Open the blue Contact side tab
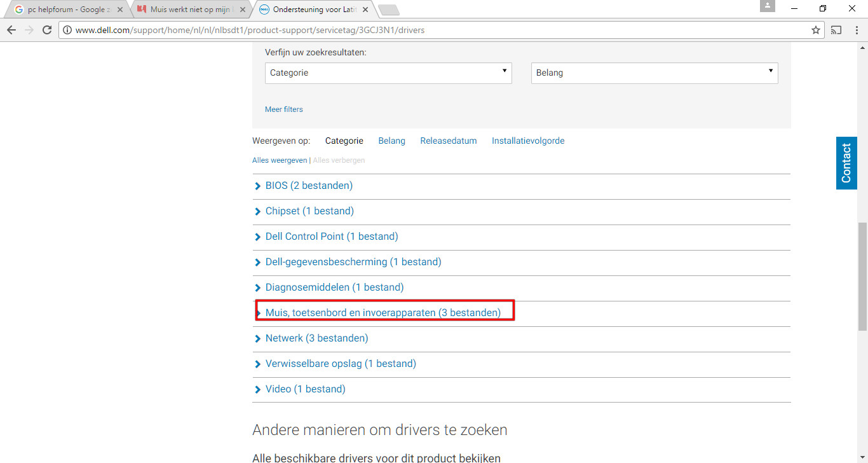Screen dimensions: 868x463 pyautogui.click(x=846, y=163)
